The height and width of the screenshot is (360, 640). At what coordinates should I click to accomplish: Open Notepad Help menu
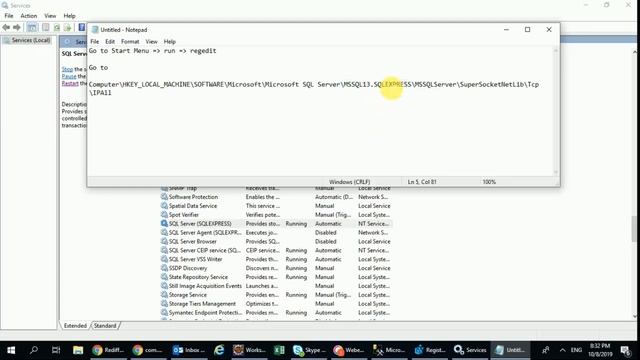pos(169,42)
